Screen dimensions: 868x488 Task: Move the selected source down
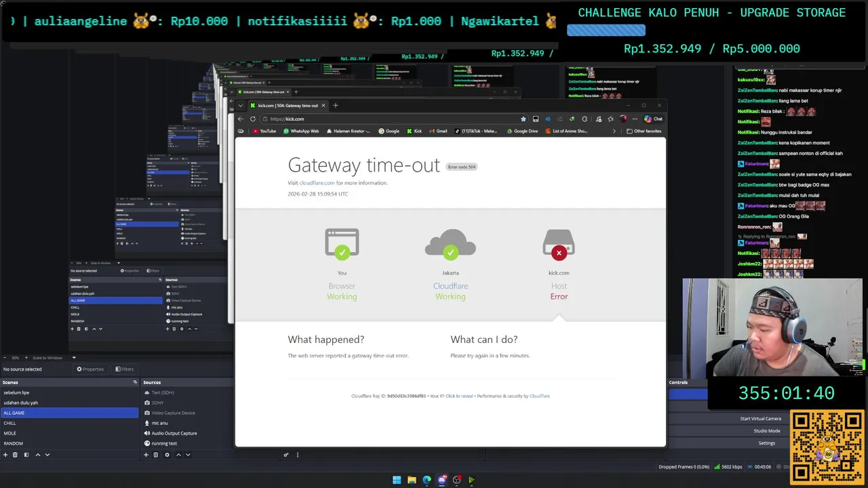(x=188, y=455)
